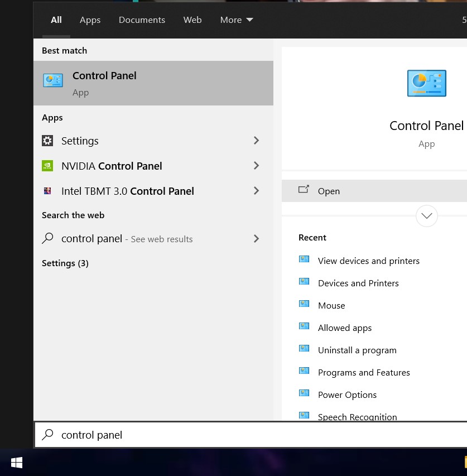The width and height of the screenshot is (467, 476).
Task: Click the green NVIDIA Control Panel icon
Action: click(47, 166)
